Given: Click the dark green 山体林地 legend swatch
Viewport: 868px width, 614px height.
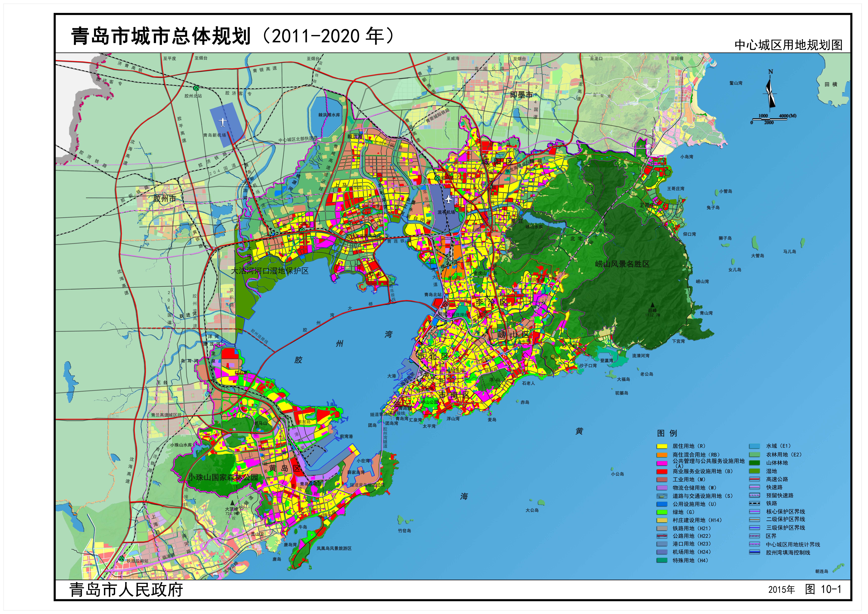Looking at the screenshot, I should 755,463.
